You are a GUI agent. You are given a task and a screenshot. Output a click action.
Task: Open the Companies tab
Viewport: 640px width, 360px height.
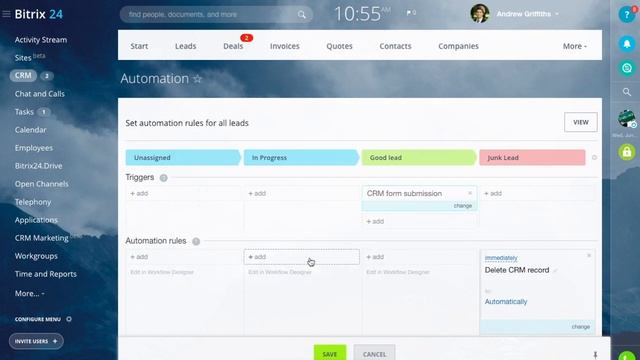point(458,46)
